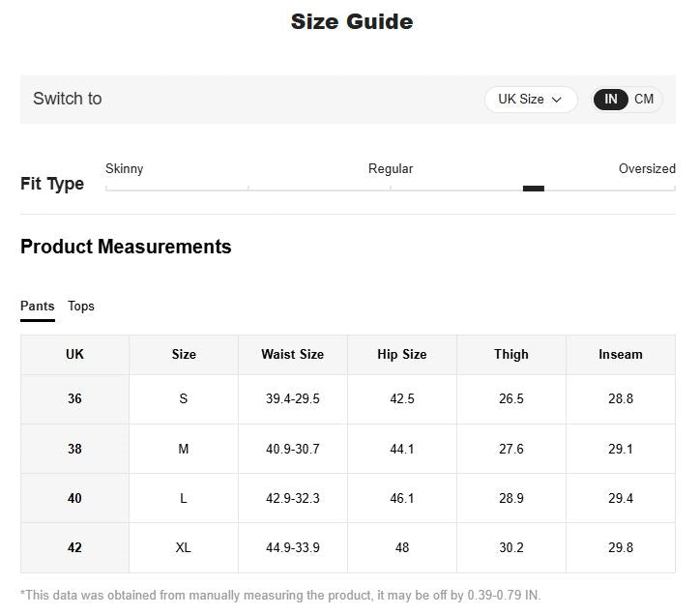This screenshot has height=615, width=700.
Task: Click hip value 46.1
Action: 402,498
